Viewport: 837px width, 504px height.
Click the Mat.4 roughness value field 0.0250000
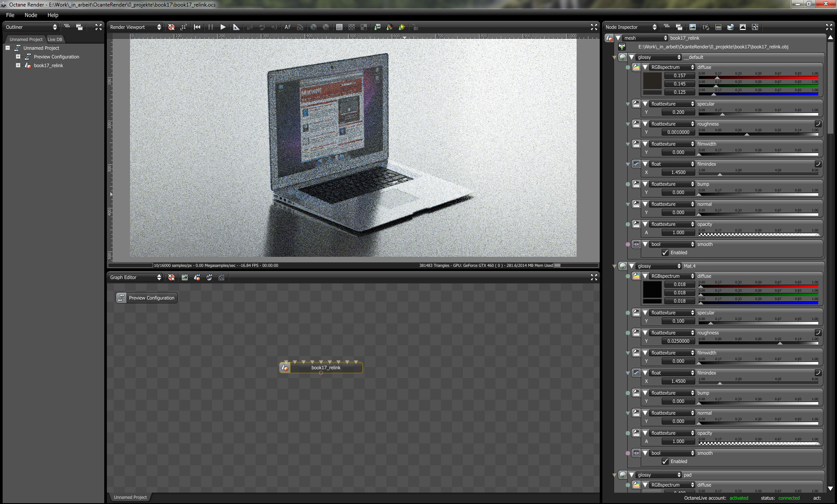678,341
